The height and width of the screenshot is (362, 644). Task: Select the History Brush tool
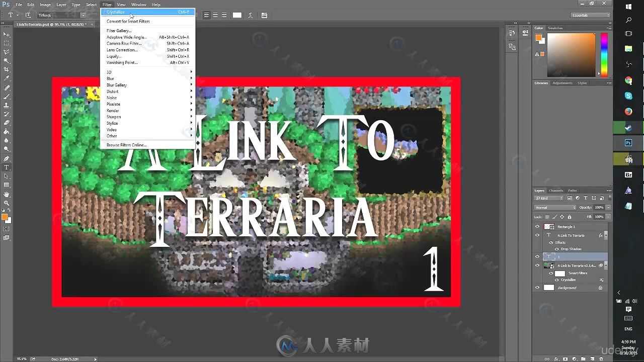tap(7, 114)
